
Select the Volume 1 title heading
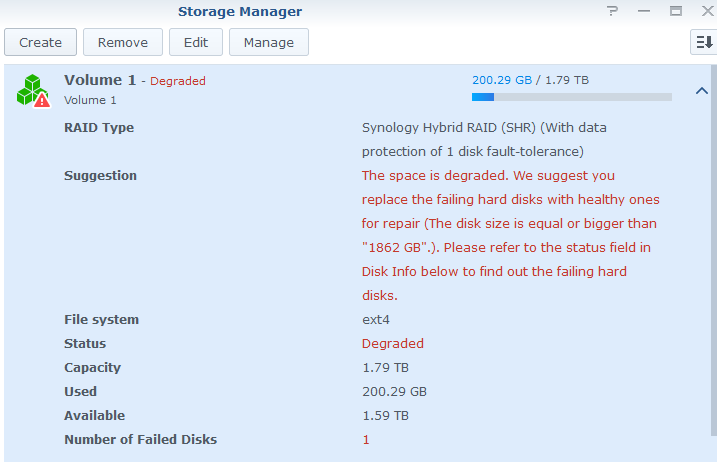pyautogui.click(x=100, y=80)
